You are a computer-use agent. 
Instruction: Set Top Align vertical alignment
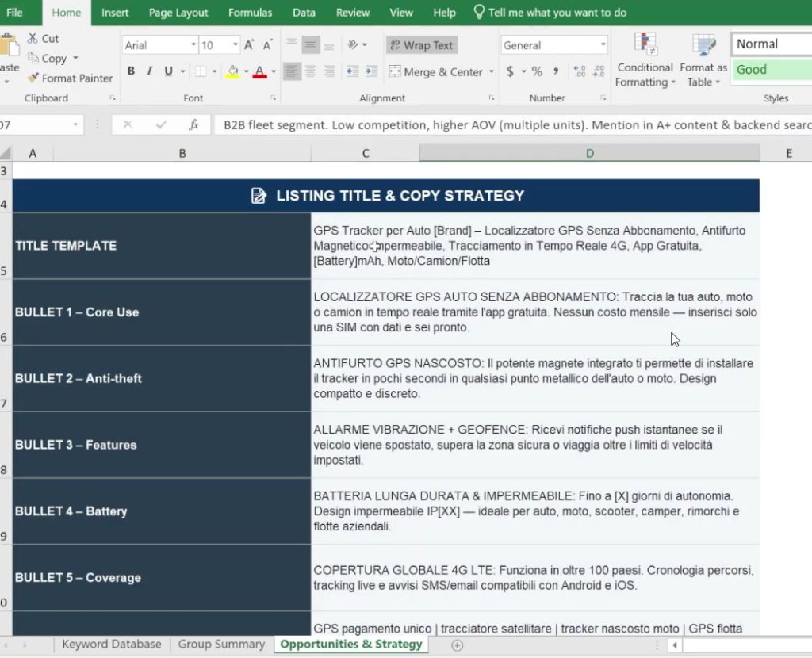(292, 45)
